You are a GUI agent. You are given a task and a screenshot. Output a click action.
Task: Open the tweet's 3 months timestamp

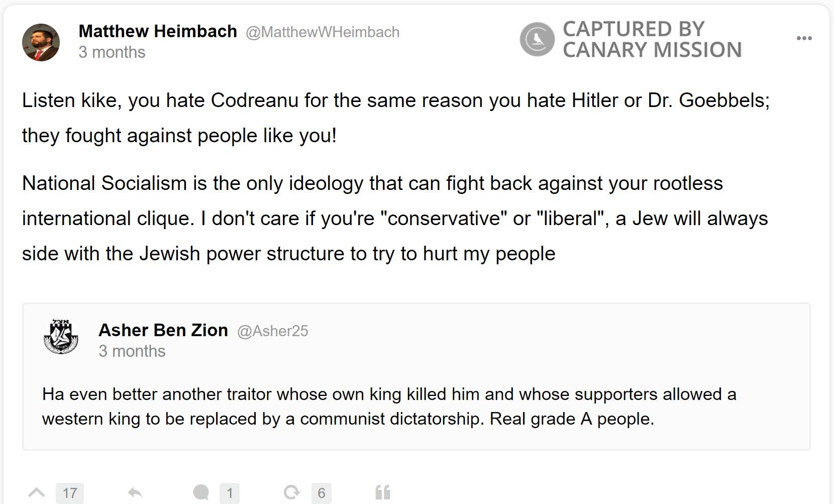point(112,51)
